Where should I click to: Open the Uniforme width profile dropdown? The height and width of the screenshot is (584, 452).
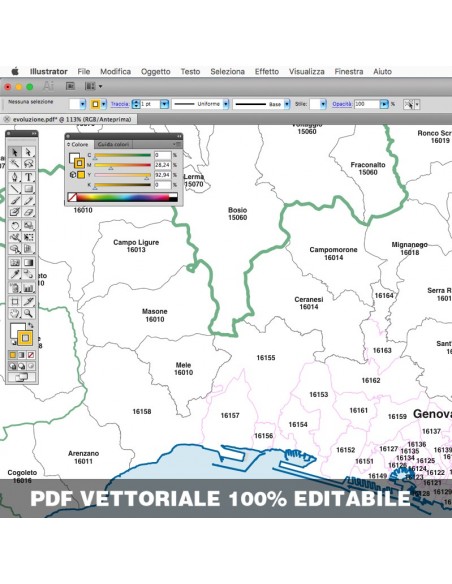[x=226, y=104]
